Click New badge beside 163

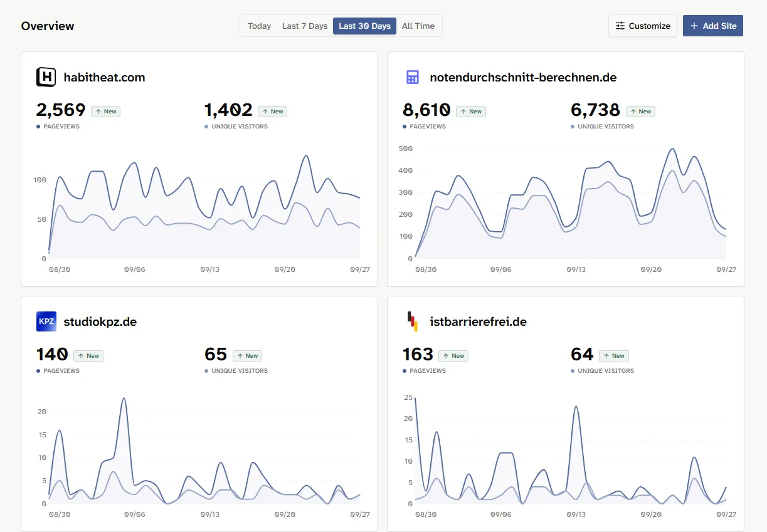click(x=453, y=356)
